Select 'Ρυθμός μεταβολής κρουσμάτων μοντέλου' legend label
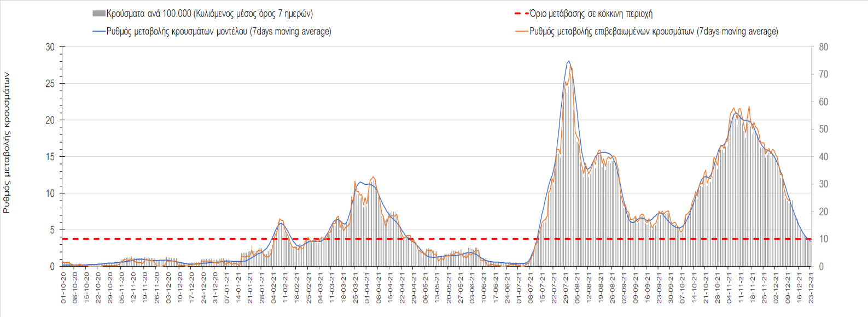868x317 pixels. click(219, 32)
